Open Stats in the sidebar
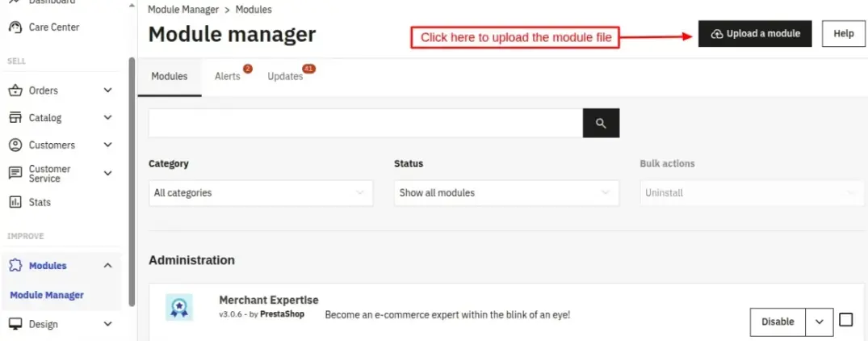The height and width of the screenshot is (341, 868). click(40, 203)
